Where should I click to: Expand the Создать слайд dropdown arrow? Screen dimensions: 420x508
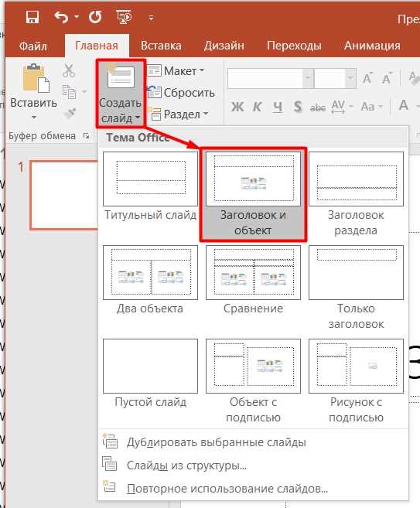[x=138, y=118]
